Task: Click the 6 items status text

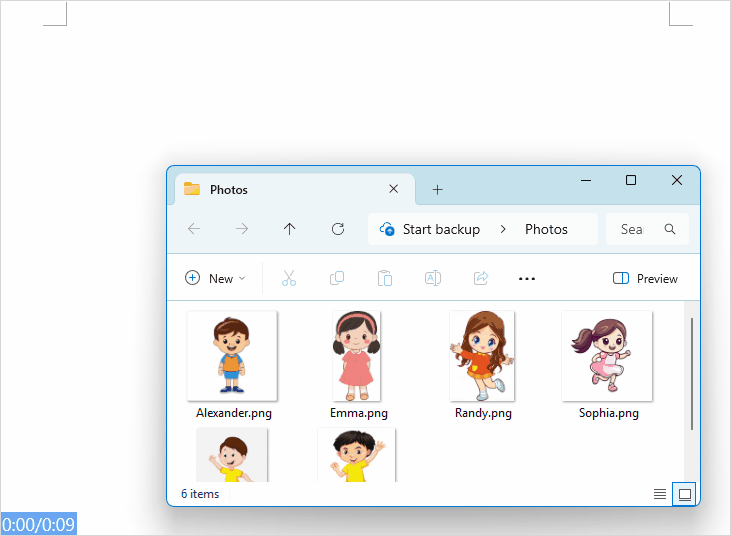Action: [x=200, y=494]
